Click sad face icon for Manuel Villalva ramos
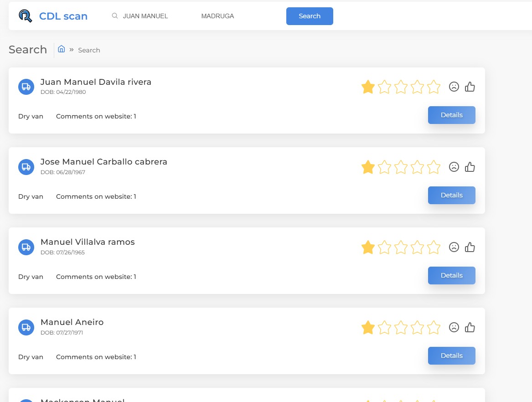 [454, 247]
